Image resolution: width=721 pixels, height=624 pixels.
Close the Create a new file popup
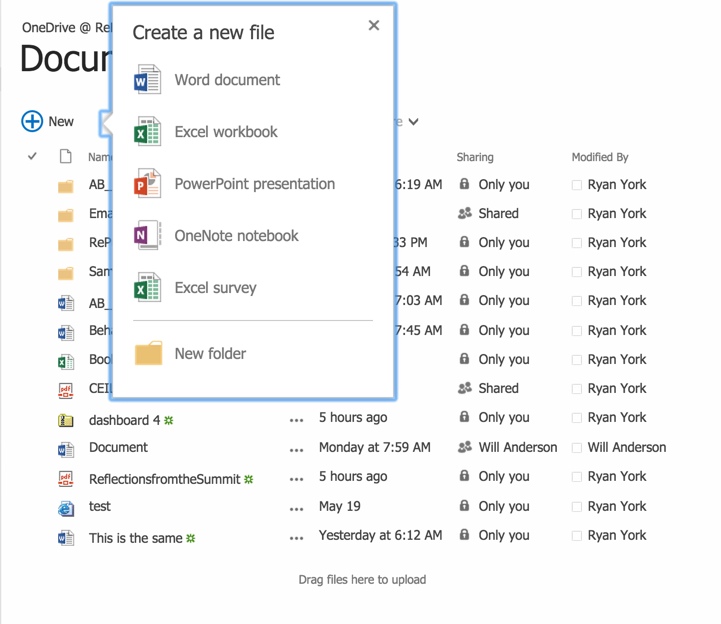[x=374, y=25]
